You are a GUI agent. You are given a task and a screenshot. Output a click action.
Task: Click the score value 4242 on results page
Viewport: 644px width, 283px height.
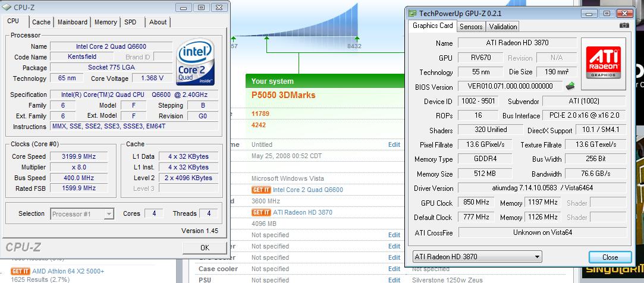coord(258,125)
